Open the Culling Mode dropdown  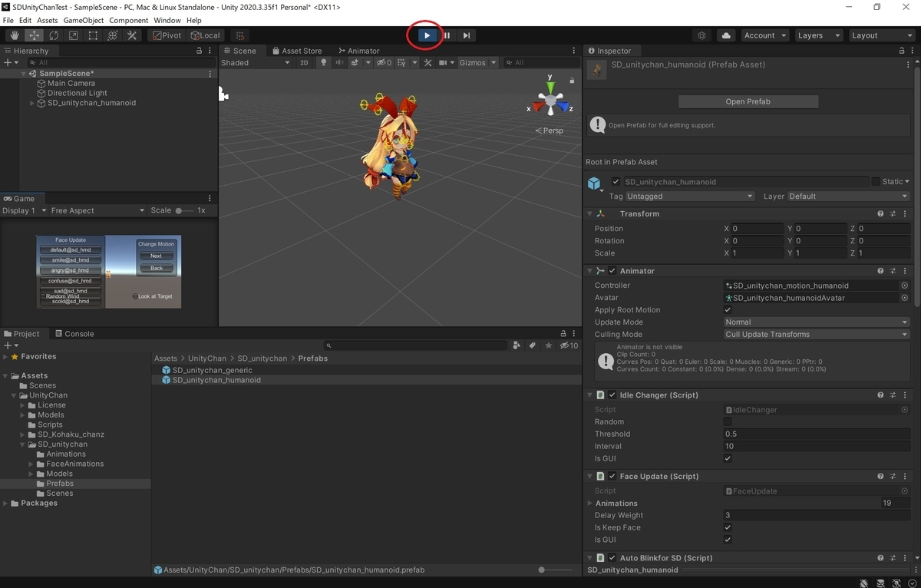(817, 335)
